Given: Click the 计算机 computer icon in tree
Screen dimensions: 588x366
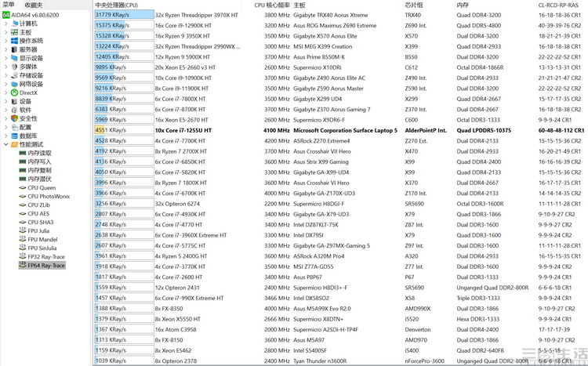Looking at the screenshot, I should [x=15, y=24].
